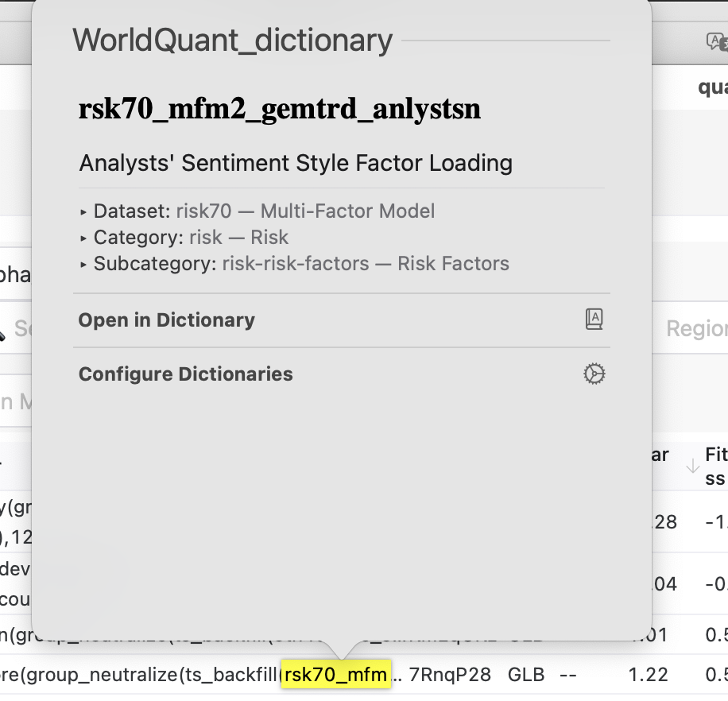The height and width of the screenshot is (701, 728).
Task: Click the 7RnqP28 alpha ID
Action: (x=450, y=675)
